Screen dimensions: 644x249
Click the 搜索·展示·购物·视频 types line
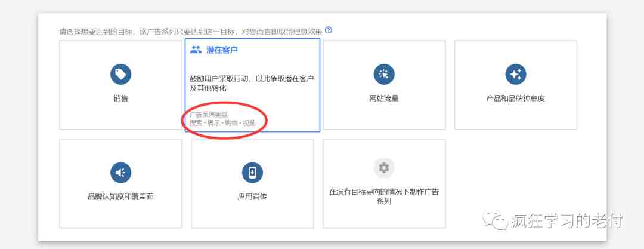coord(222,122)
